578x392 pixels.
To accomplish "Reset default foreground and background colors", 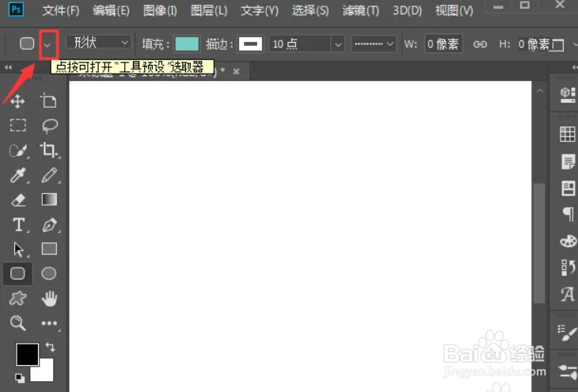I will coord(20,378).
